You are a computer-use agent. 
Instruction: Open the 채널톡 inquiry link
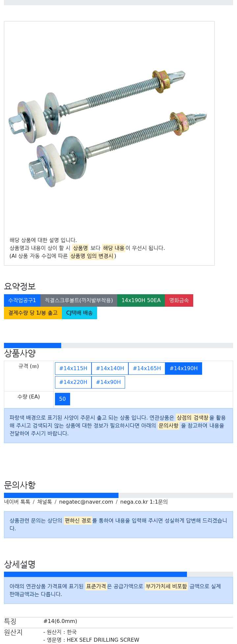tap(44, 502)
